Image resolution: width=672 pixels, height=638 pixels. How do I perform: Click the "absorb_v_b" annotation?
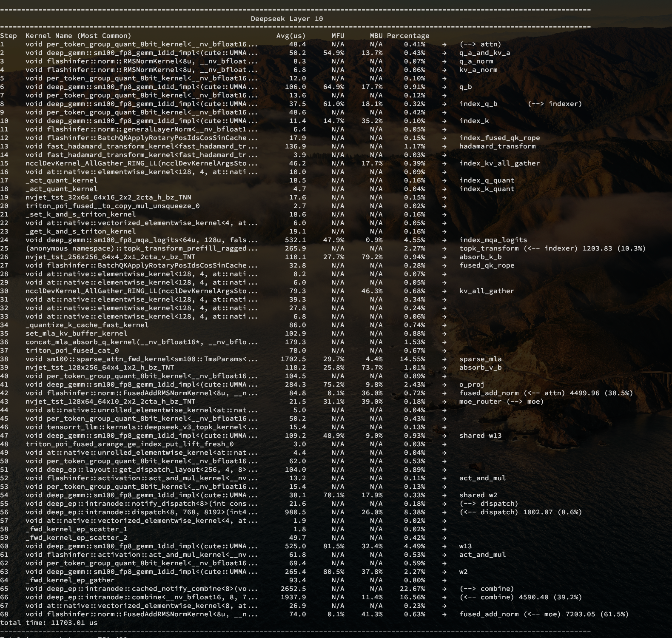(480, 367)
